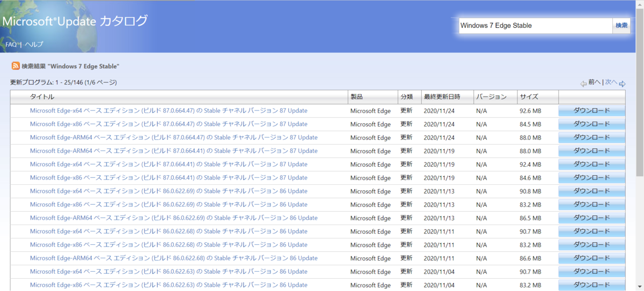Download Edge-x64 build 86.0.622.68 dated 2020/11/11
Image resolution: width=644 pixels, height=291 pixels.
pos(592,232)
